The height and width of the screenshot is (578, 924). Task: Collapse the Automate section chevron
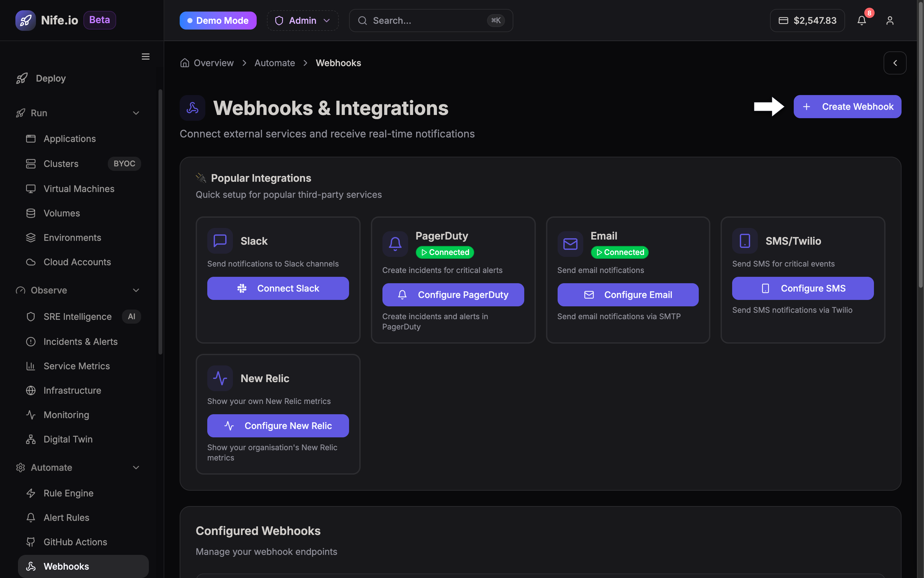click(136, 468)
